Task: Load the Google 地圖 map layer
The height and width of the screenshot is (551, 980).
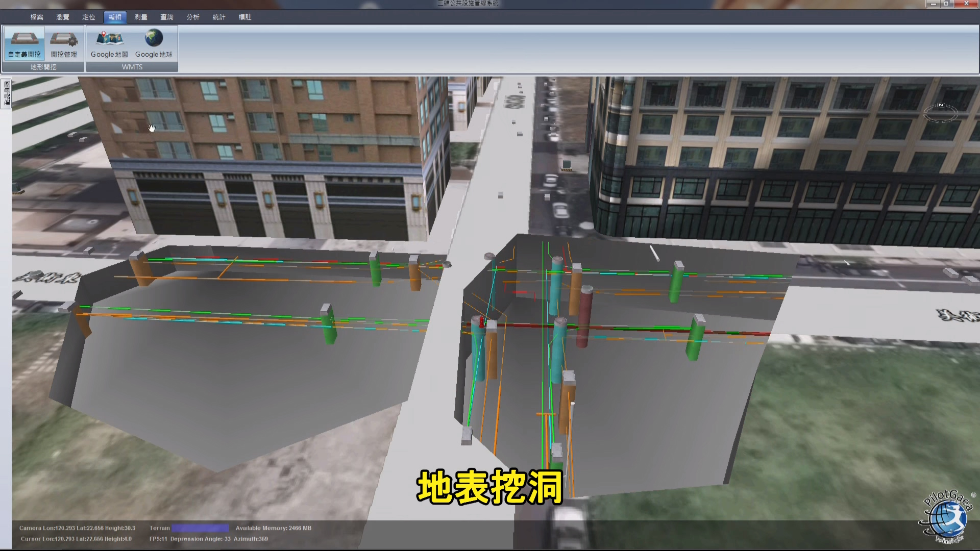Action: tap(109, 44)
